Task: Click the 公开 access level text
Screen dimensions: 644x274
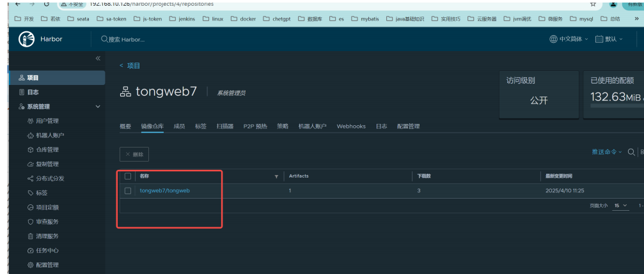Action: coord(539,100)
